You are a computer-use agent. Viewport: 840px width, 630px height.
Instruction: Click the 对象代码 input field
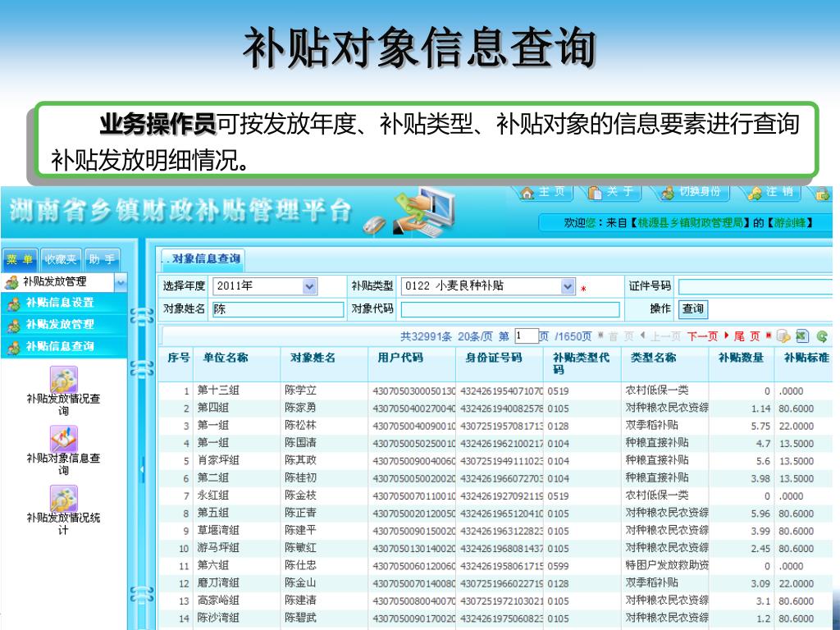coord(510,309)
